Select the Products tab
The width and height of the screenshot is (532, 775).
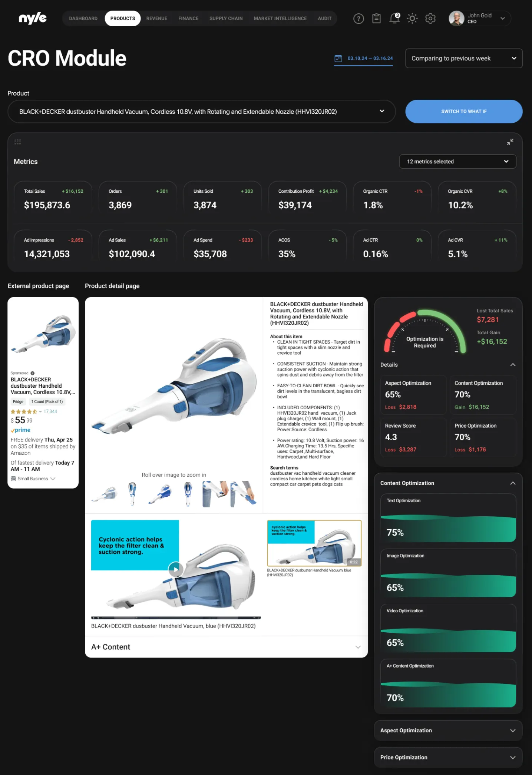click(123, 18)
